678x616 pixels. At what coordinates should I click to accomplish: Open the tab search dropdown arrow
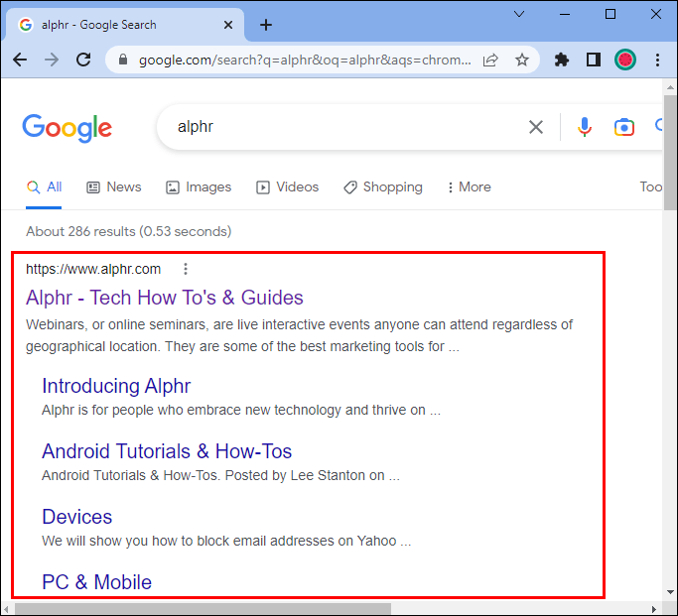tap(519, 14)
